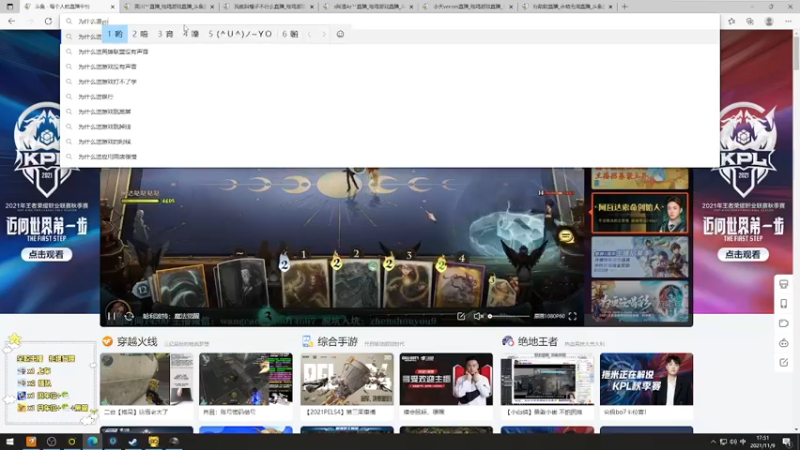Open the browser settings and more menu
Viewport: 800px width, 450px height.
click(x=788, y=21)
